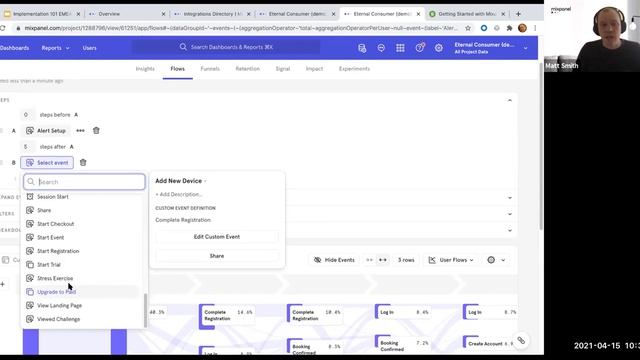Reload the page in Chrome
This screenshot has width=640, height=360.
(x=3, y=28)
